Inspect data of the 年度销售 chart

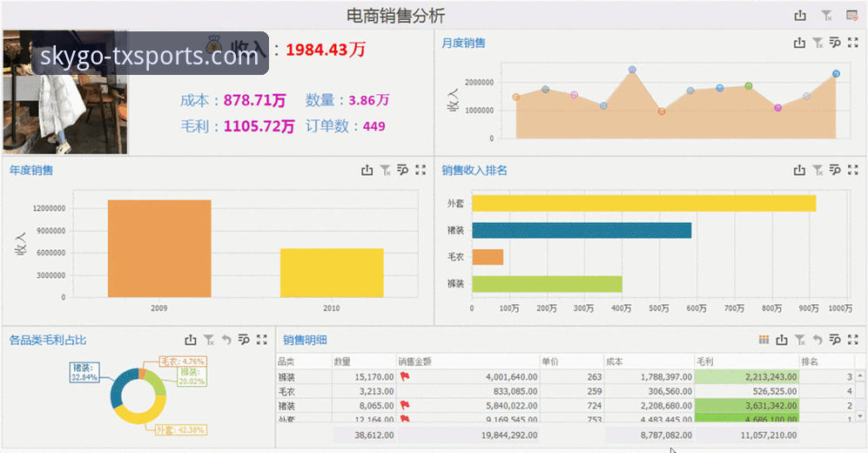pyautogui.click(x=402, y=170)
